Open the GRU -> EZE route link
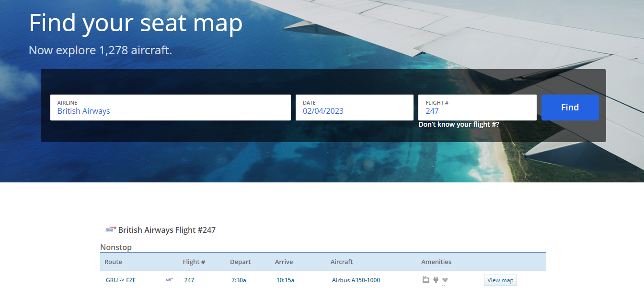This screenshot has width=644, height=288. click(121, 280)
